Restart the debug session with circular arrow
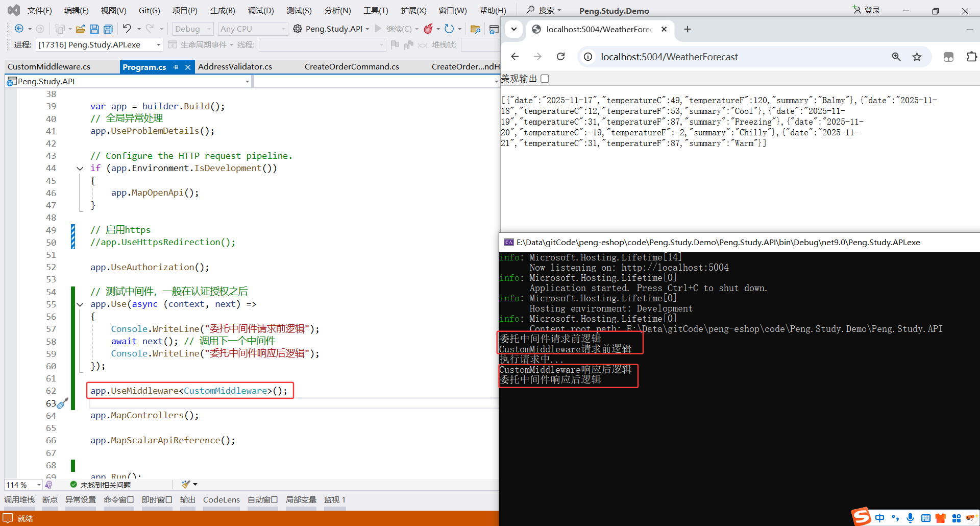Image resolution: width=980 pixels, height=526 pixels. point(449,29)
